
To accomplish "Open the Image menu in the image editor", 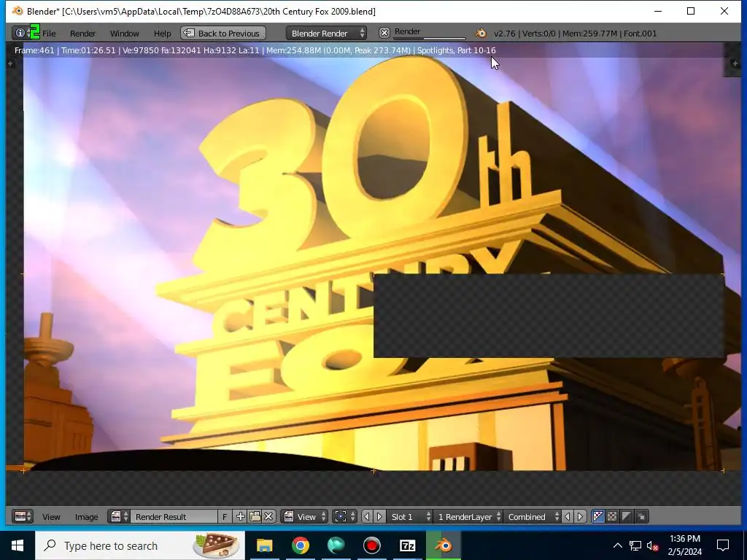I will click(x=86, y=517).
